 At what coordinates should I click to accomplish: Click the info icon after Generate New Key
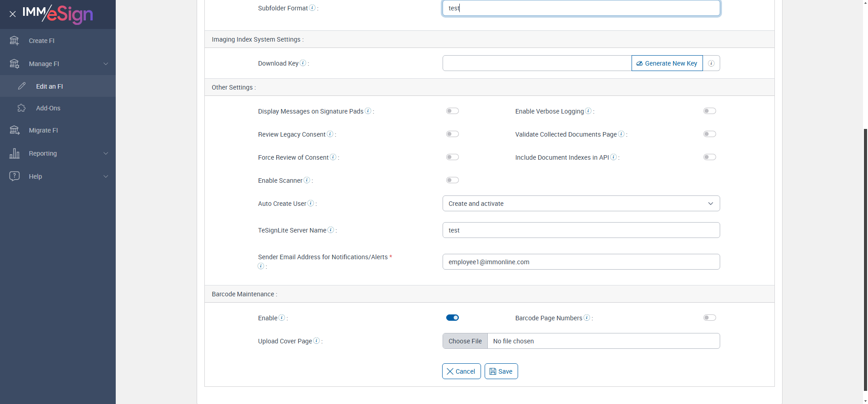click(x=711, y=63)
